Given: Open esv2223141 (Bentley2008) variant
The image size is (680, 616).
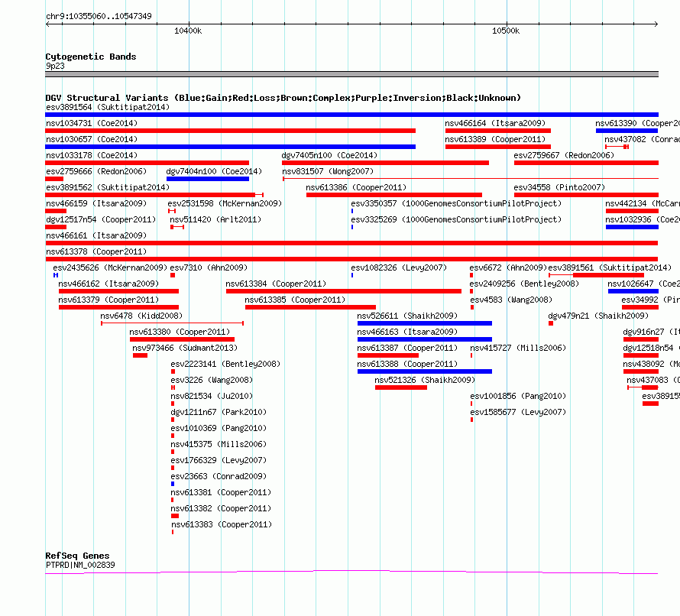Looking at the screenshot, I should point(225,364).
